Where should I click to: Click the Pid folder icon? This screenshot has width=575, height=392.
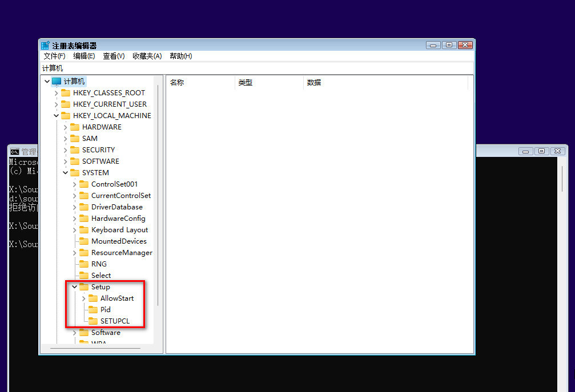pos(93,310)
